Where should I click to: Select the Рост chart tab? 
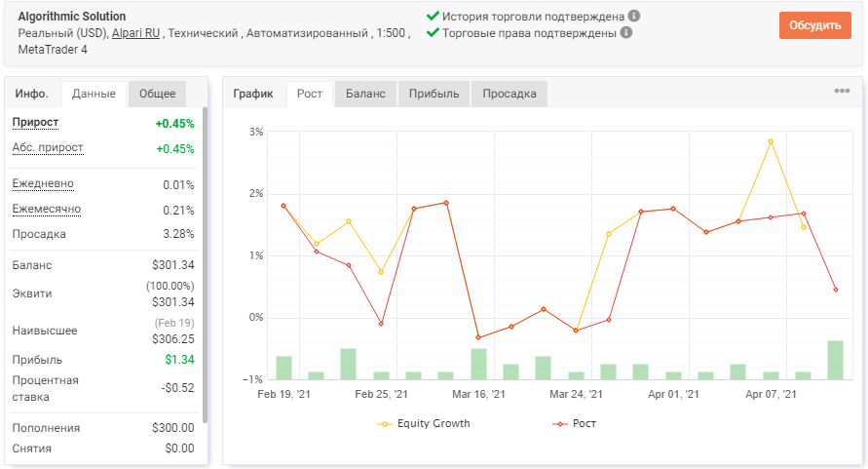click(x=310, y=94)
